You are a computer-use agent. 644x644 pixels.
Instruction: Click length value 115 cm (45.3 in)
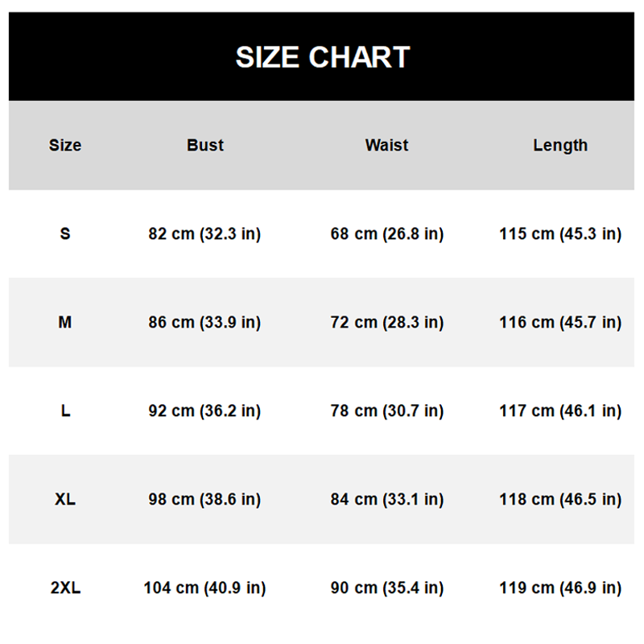click(x=560, y=234)
